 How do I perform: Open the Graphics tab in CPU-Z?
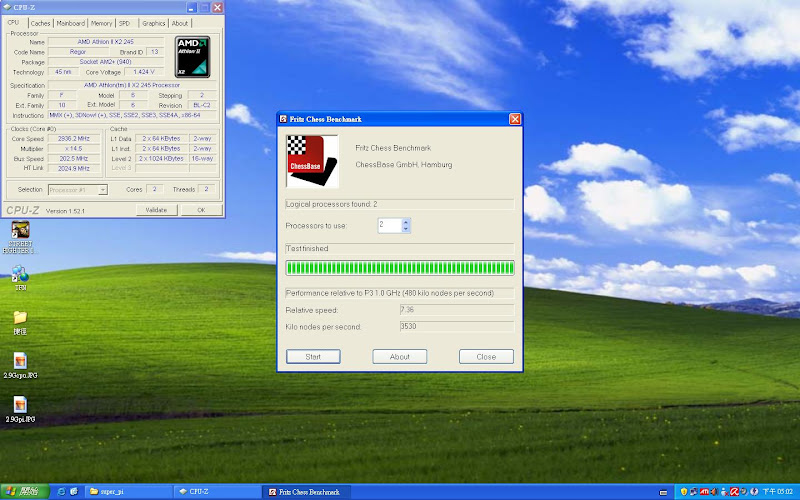click(153, 23)
